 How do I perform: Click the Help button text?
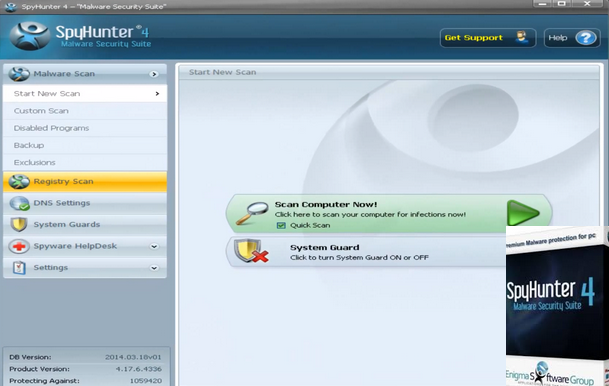(558, 38)
